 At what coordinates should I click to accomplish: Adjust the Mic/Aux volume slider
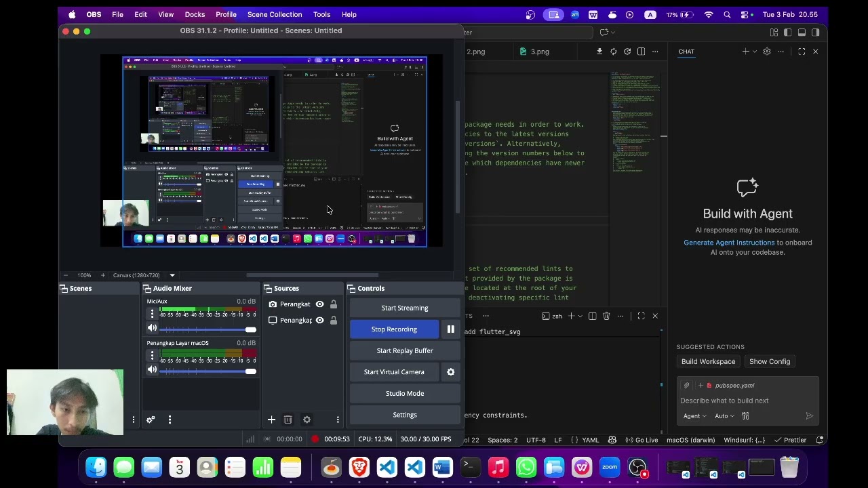208,329
